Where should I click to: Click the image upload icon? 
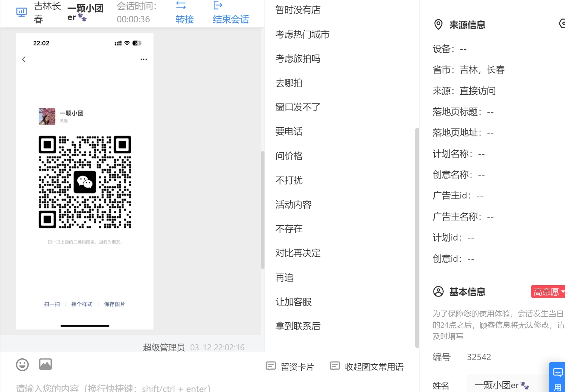pos(45,364)
